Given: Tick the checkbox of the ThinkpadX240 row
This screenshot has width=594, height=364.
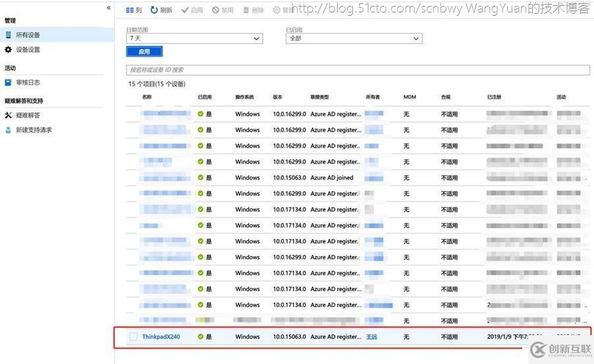Looking at the screenshot, I should [x=133, y=336].
